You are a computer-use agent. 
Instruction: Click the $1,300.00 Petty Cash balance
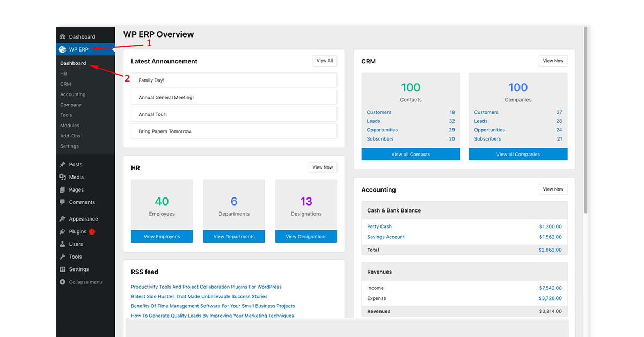tap(551, 227)
